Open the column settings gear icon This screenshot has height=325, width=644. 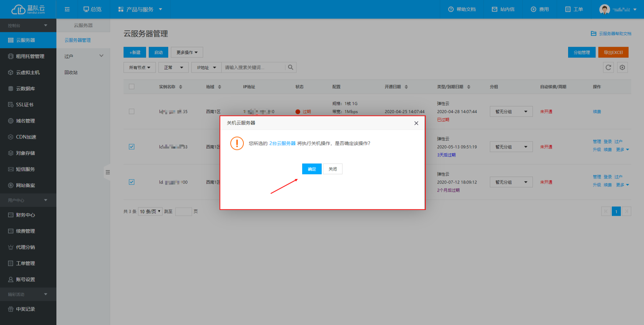pos(622,68)
